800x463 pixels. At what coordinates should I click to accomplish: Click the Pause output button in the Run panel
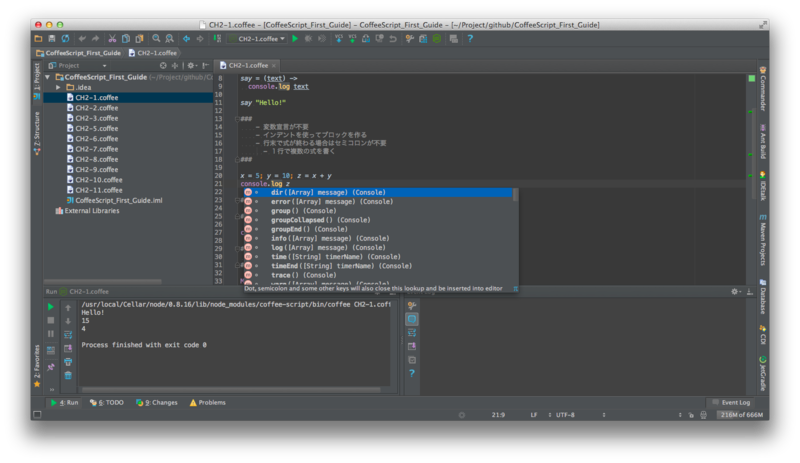point(51,334)
